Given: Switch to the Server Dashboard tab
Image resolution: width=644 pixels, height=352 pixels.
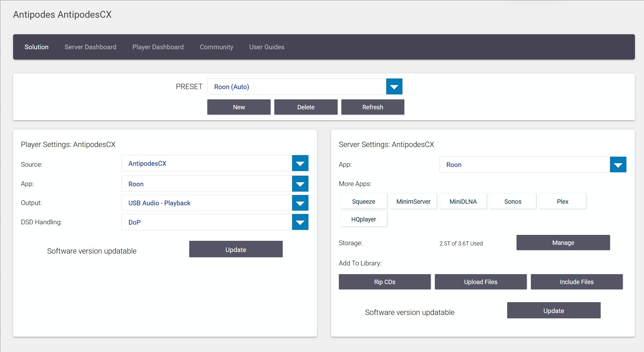Looking at the screenshot, I should tap(90, 47).
